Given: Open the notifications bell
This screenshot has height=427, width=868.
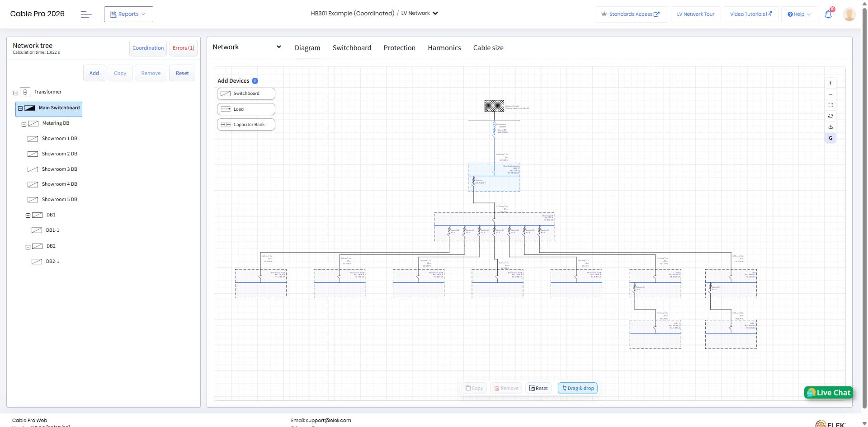Looking at the screenshot, I should click(x=828, y=14).
